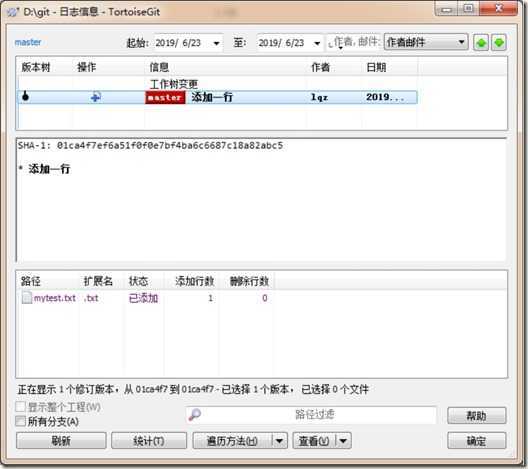Click the author lqz cell

[x=319, y=98]
